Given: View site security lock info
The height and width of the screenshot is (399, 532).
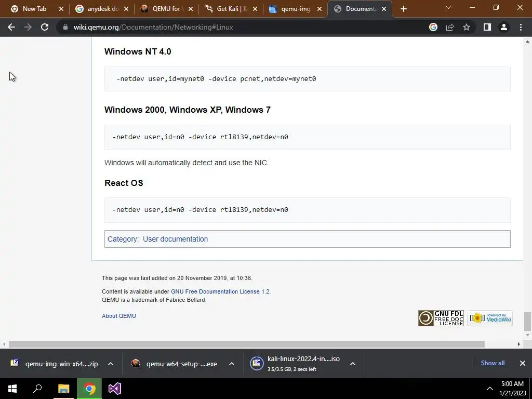Looking at the screenshot, I should (65, 27).
